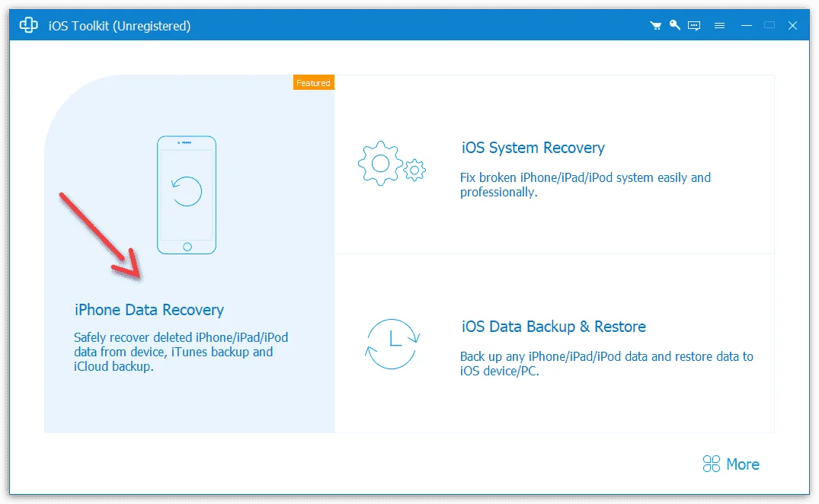Open iOS Data Backup & Restore title
819x504 pixels.
[x=554, y=327]
